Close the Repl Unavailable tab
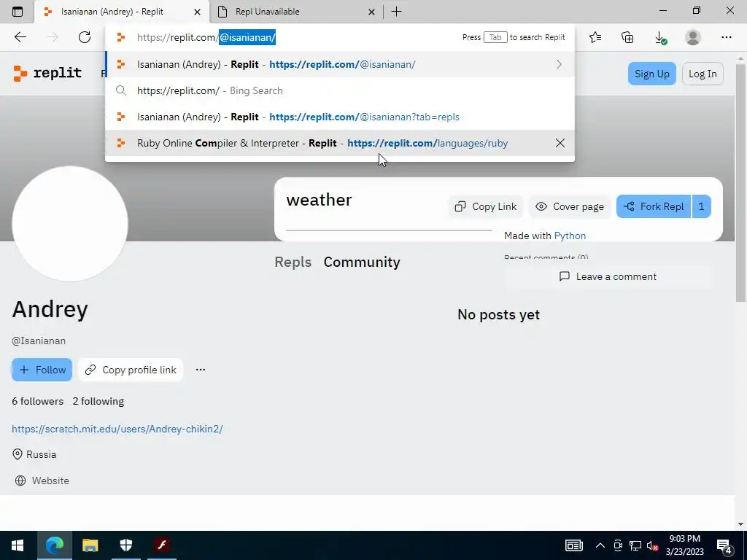Screen dimensions: 747x560 pos(371,12)
